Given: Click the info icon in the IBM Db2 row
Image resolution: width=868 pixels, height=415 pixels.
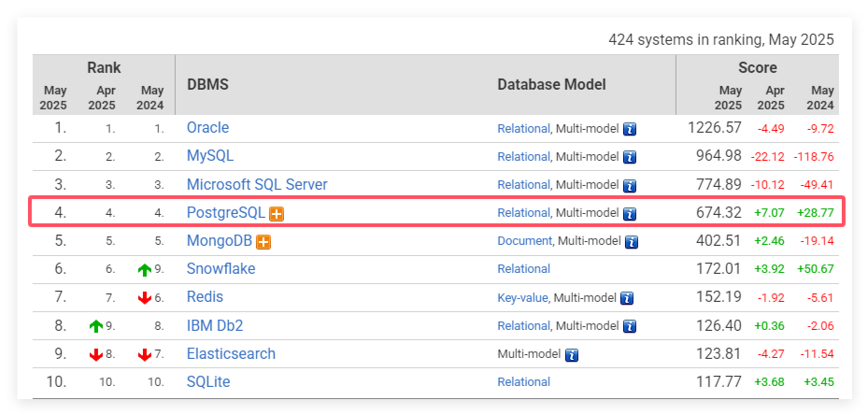Looking at the screenshot, I should [630, 326].
